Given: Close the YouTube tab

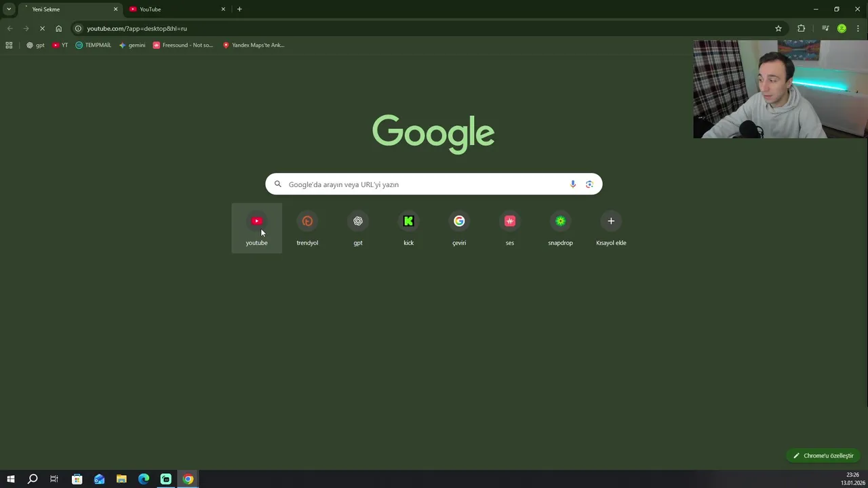Looking at the screenshot, I should [223, 9].
